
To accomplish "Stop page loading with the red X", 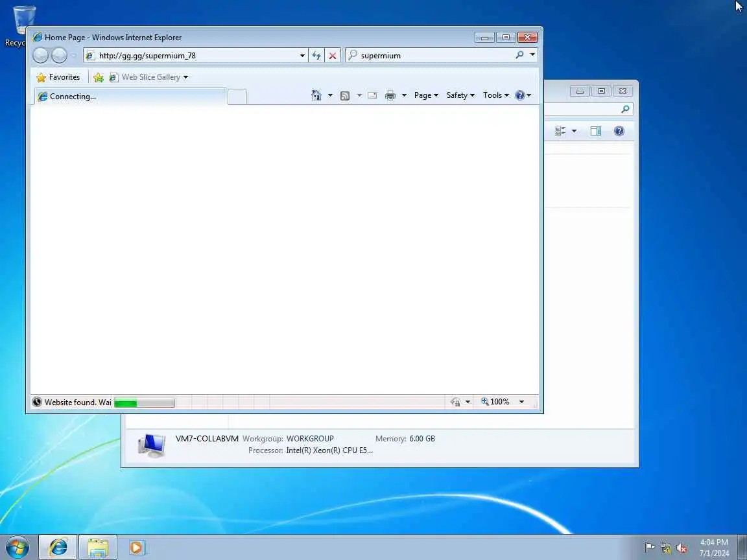I will (x=333, y=56).
